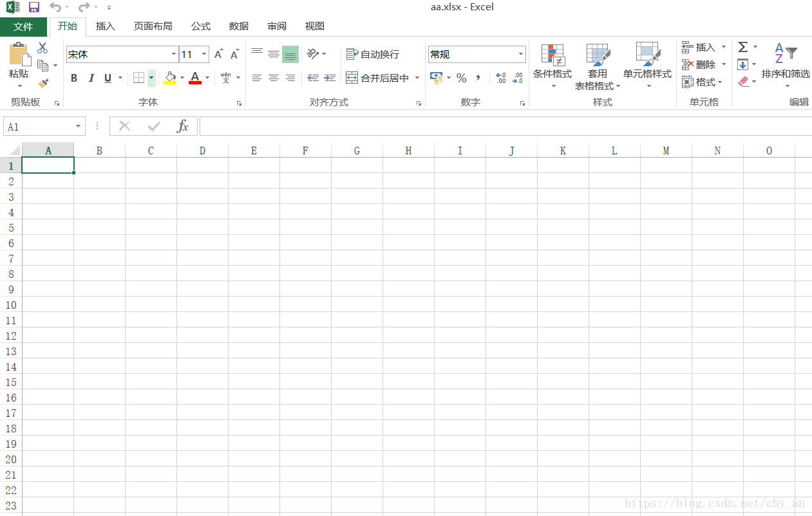812x516 pixels.
Task: Toggle Bold formatting
Action: click(x=74, y=78)
